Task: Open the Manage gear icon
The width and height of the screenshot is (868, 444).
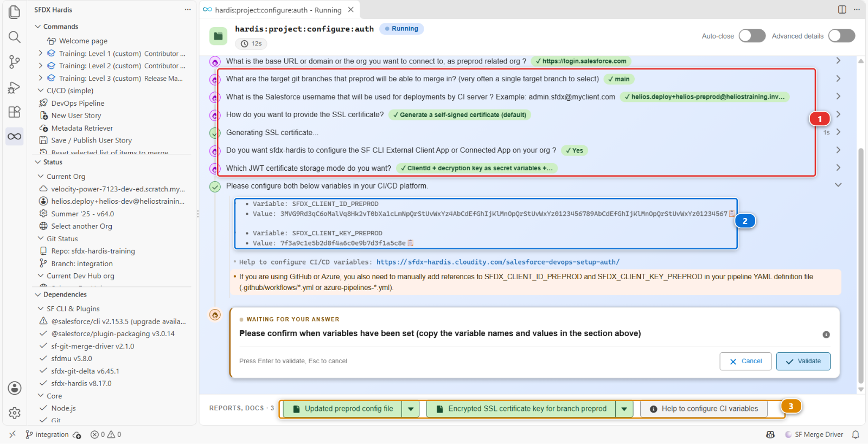Action: 15,413
